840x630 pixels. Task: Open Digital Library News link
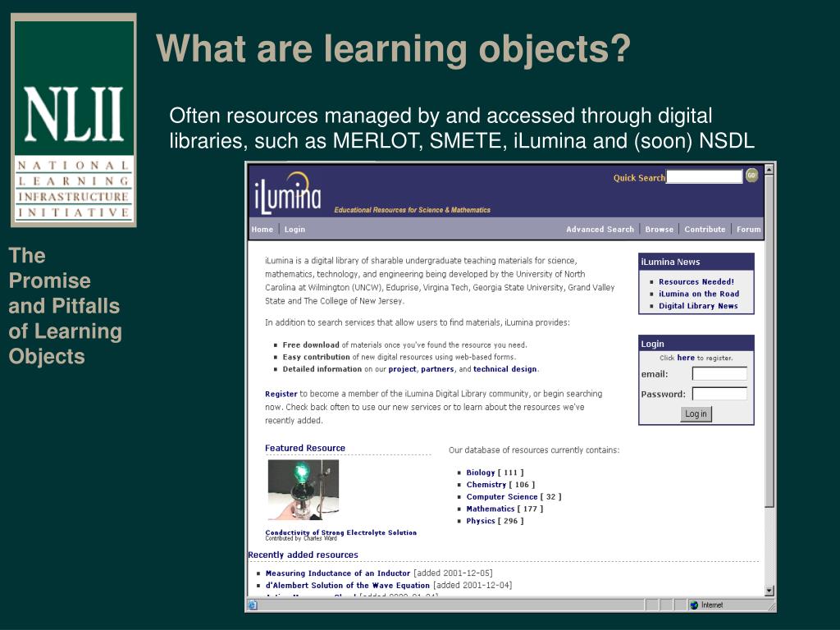tap(698, 306)
